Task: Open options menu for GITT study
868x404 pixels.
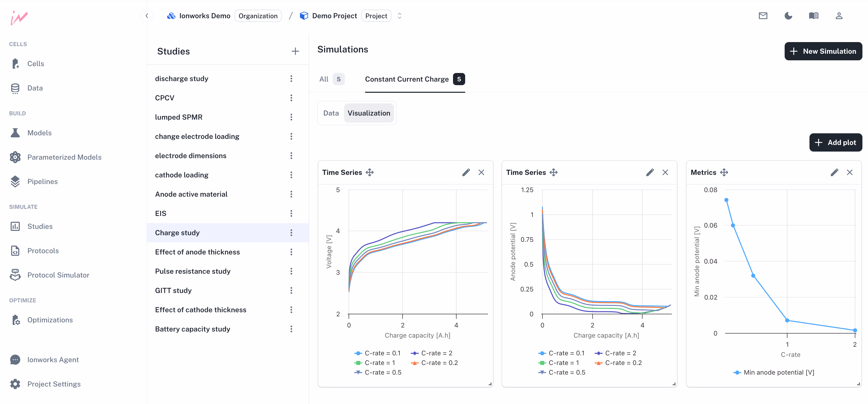Action: point(291,290)
